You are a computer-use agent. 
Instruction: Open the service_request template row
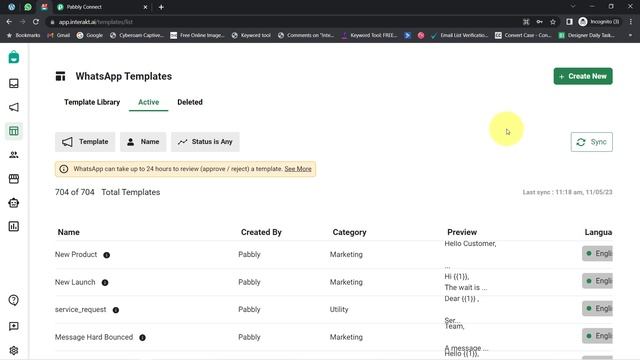pyautogui.click(x=334, y=309)
